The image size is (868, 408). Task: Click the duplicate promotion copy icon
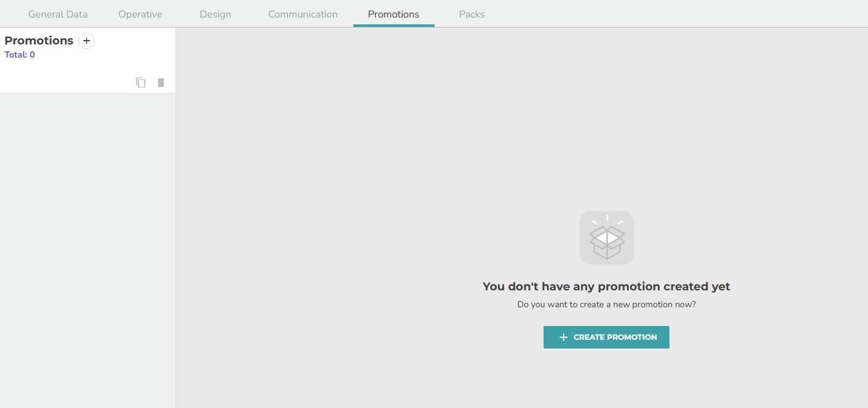(141, 83)
